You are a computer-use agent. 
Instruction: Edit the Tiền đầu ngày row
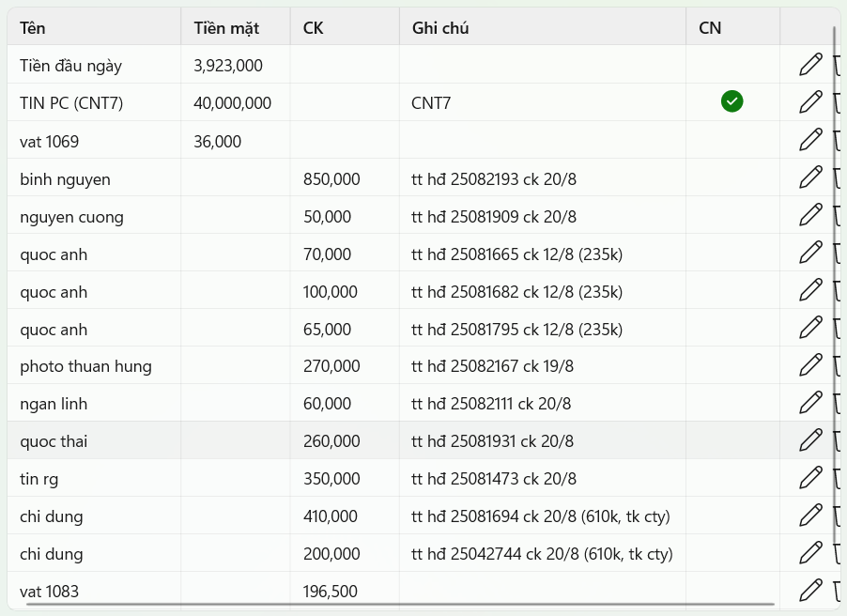point(810,65)
